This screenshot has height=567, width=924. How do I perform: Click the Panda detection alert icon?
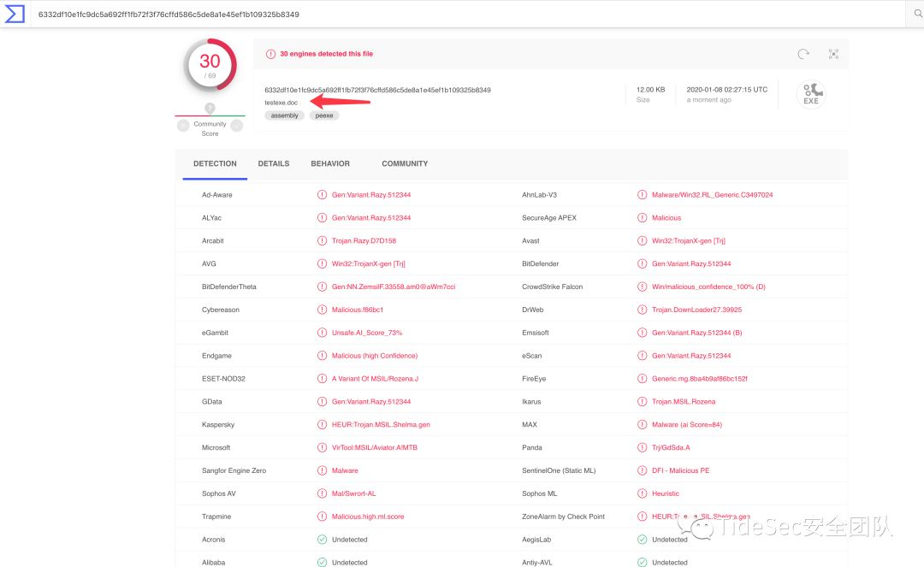pyautogui.click(x=642, y=447)
